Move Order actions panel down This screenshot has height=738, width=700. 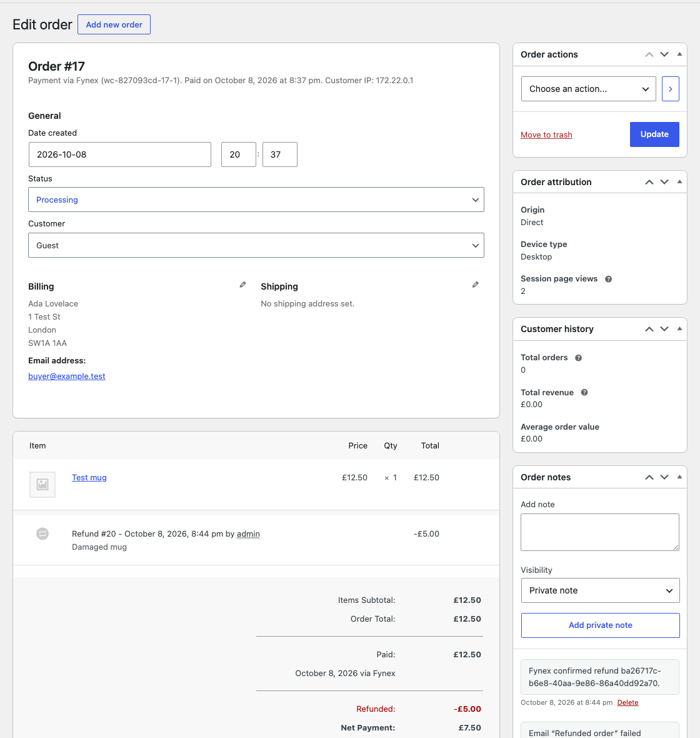pos(664,54)
